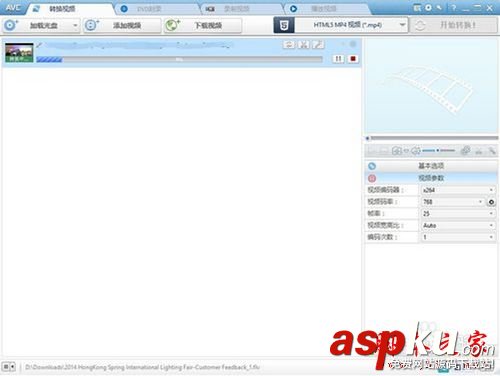Open the HTML5 MP4 output profile dropdown
The height and width of the screenshot is (376, 500).
352,25
